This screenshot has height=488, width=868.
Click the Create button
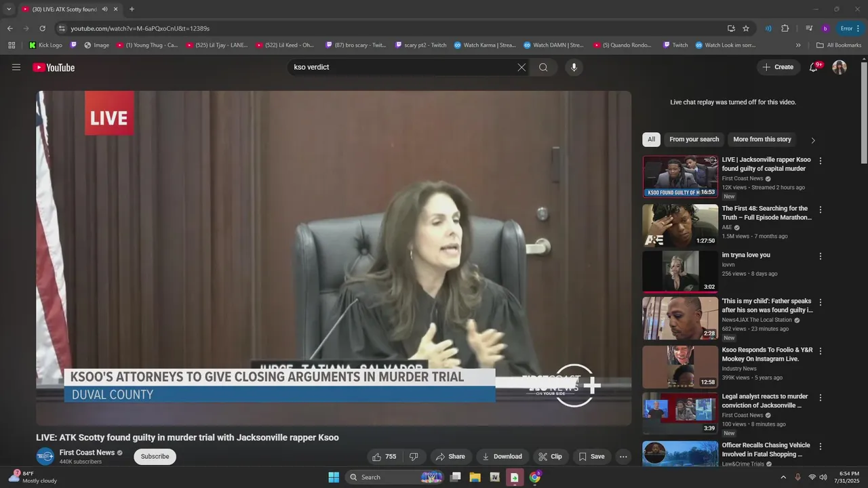(778, 67)
